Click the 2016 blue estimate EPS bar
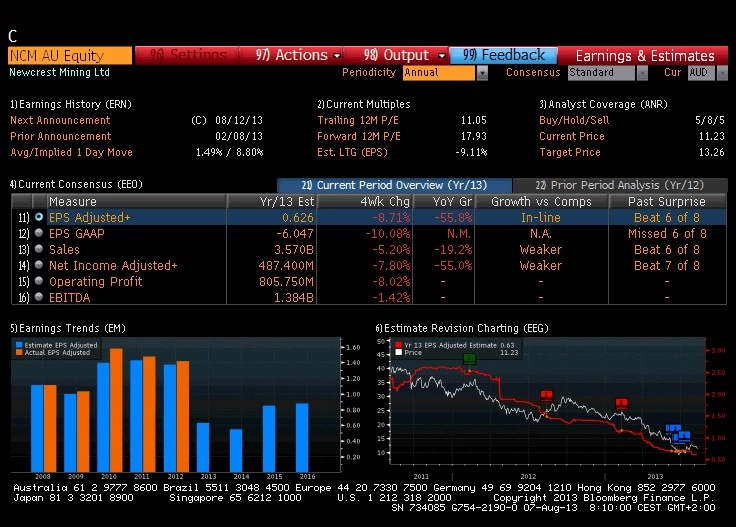 point(302,438)
